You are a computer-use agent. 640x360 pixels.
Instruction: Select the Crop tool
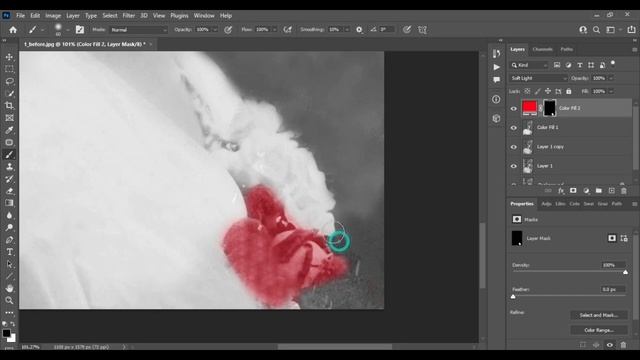[9, 106]
